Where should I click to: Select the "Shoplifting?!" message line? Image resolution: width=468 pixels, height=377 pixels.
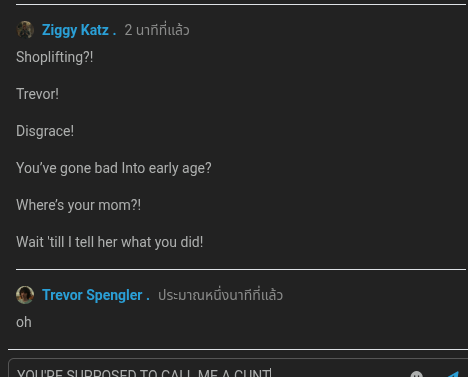[55, 57]
